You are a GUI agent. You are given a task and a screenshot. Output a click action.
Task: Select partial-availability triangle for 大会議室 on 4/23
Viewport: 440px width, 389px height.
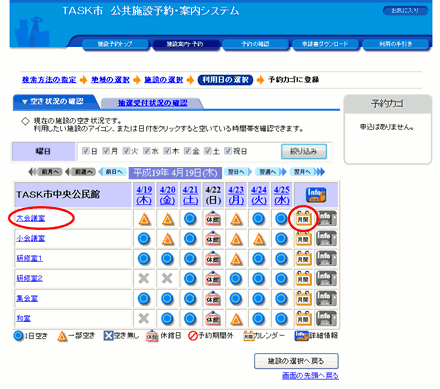point(236,219)
